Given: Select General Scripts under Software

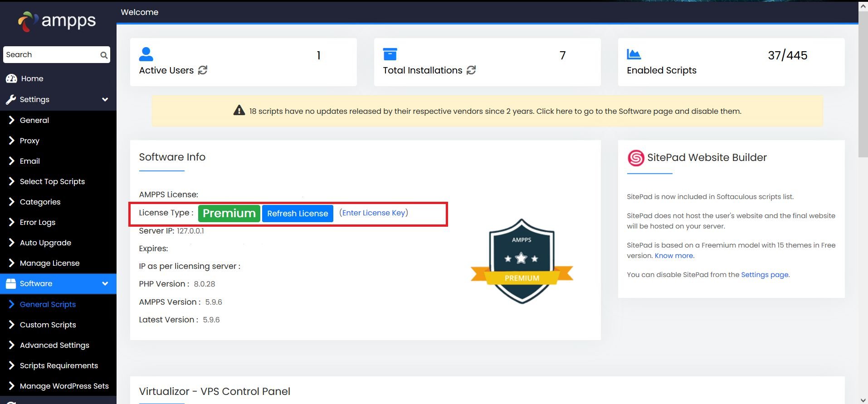Looking at the screenshot, I should tap(48, 305).
